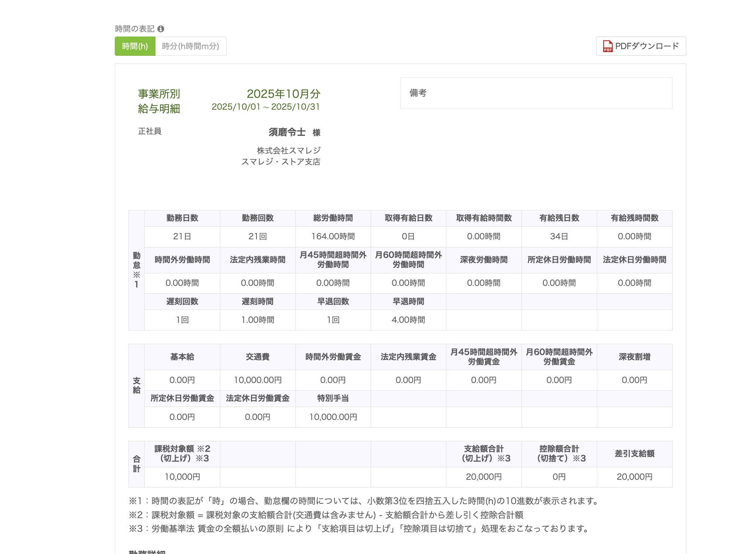The height and width of the screenshot is (554, 756).
Task: Click the employee name 須磨令士
Action: pyautogui.click(x=287, y=132)
